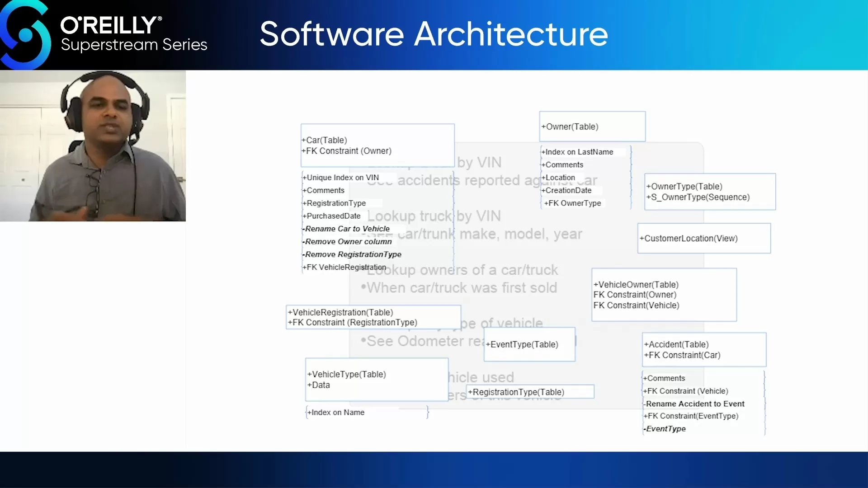The height and width of the screenshot is (488, 868).
Task: Select the Owner(Table) box
Action: (592, 127)
